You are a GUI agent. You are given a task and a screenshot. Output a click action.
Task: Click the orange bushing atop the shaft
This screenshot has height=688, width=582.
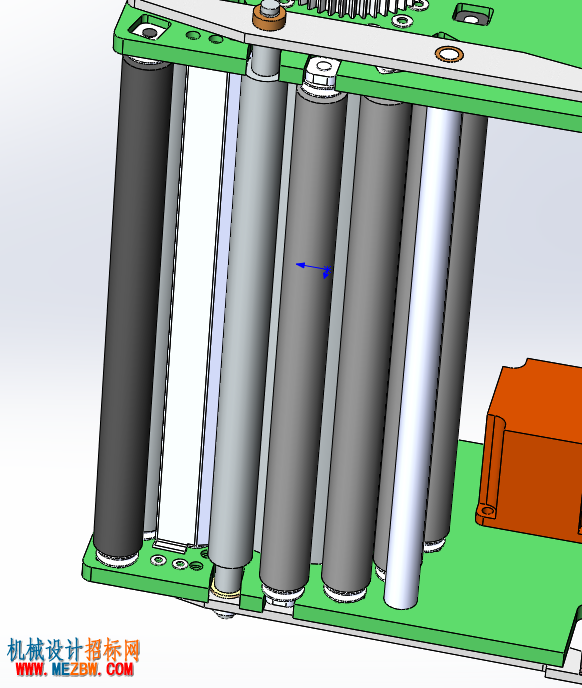tap(269, 19)
